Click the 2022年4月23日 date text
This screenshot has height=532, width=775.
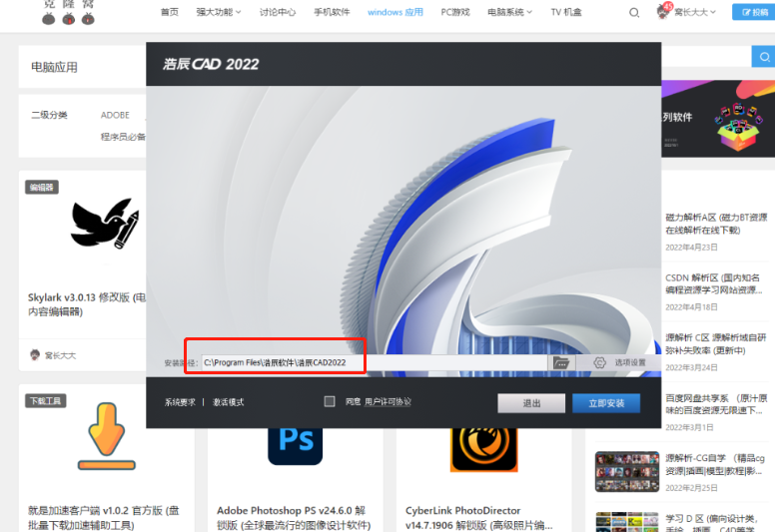point(691,247)
